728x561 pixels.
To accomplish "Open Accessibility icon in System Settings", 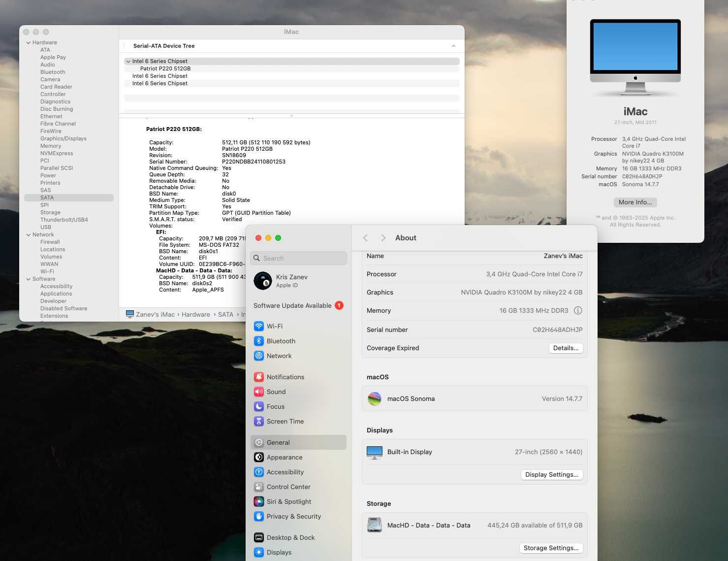I will (x=259, y=472).
